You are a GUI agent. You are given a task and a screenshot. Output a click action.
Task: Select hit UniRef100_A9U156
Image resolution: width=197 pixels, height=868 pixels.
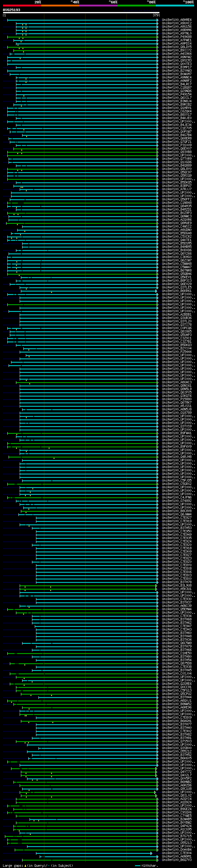(x=176, y=26)
